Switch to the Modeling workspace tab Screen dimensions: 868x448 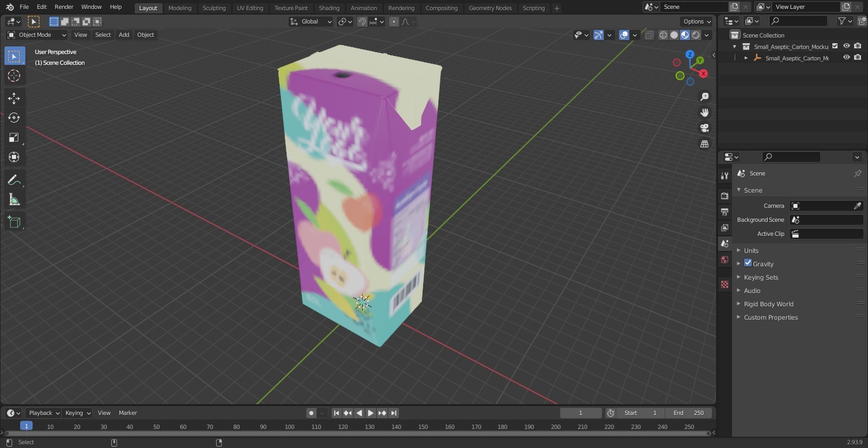(x=180, y=8)
